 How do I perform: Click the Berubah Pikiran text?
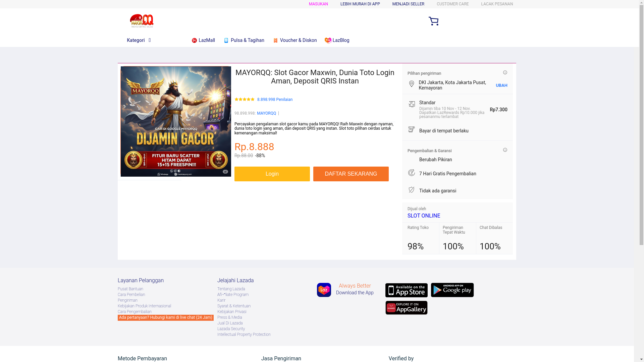(435, 160)
